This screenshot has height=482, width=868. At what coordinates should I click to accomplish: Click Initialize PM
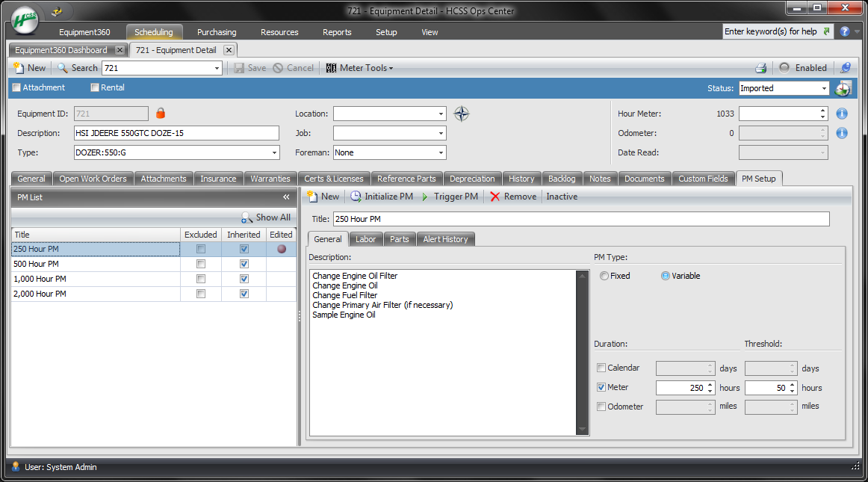[x=382, y=196]
